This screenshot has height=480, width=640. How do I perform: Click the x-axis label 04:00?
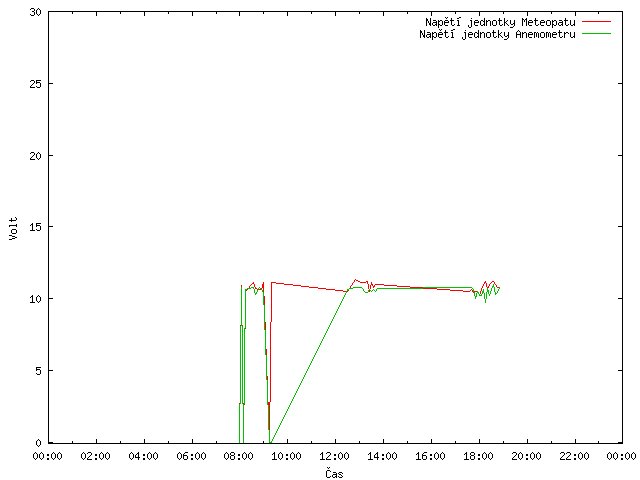(143, 456)
